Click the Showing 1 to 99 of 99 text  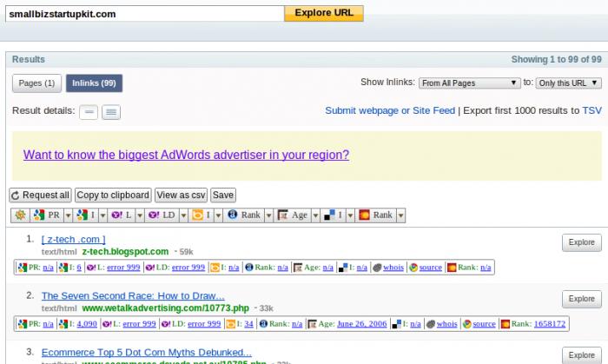coord(557,59)
